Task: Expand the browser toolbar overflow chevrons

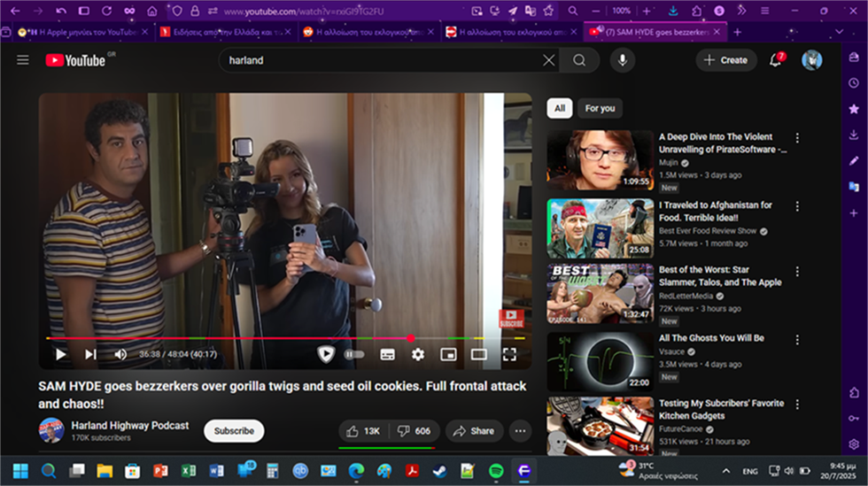Action: pyautogui.click(x=742, y=11)
